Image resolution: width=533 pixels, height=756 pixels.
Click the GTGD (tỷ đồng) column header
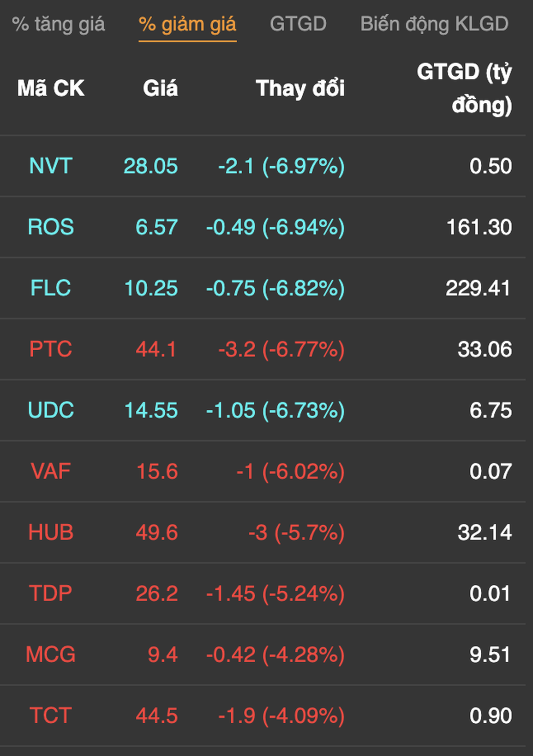click(464, 88)
